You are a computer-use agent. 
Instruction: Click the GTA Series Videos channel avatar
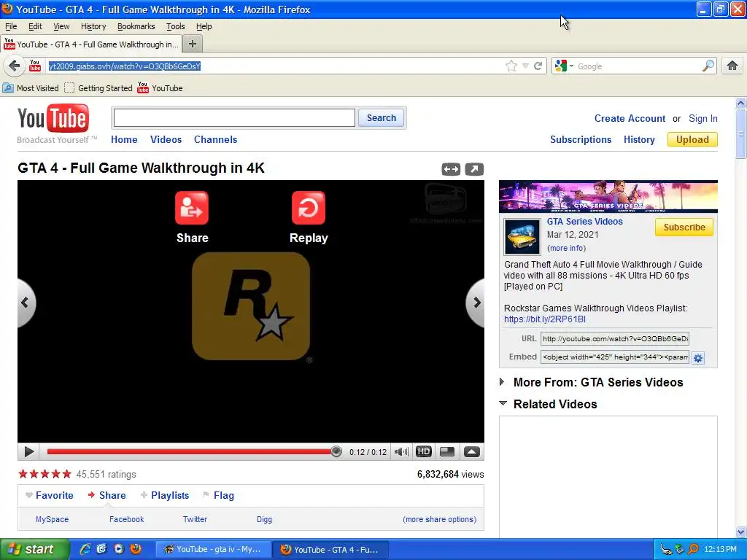point(522,237)
